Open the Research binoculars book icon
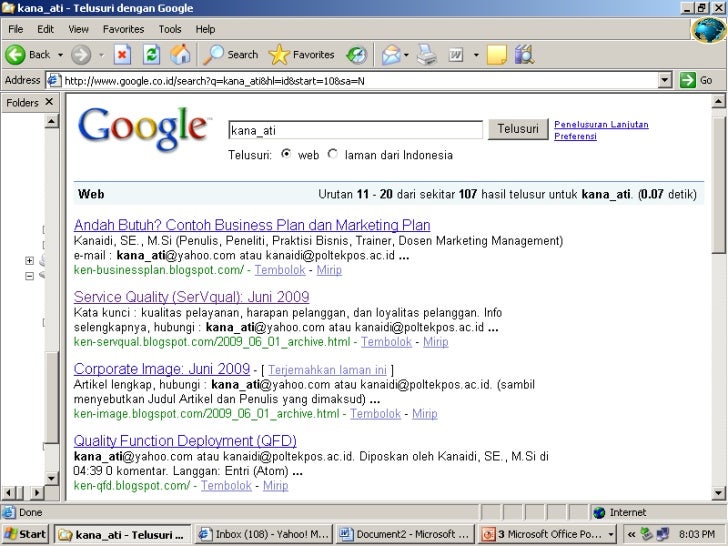The width and height of the screenshot is (728, 546). pyautogui.click(x=524, y=55)
